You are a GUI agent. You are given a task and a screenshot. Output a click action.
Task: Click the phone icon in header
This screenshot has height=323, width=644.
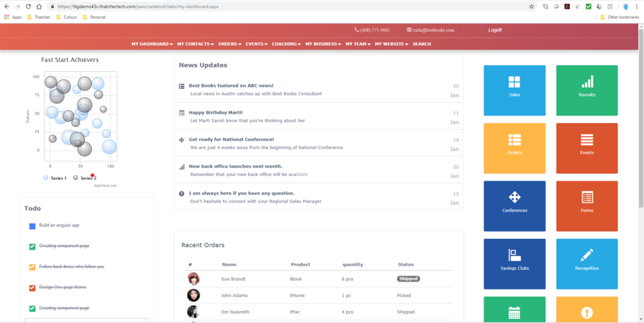[x=356, y=30]
